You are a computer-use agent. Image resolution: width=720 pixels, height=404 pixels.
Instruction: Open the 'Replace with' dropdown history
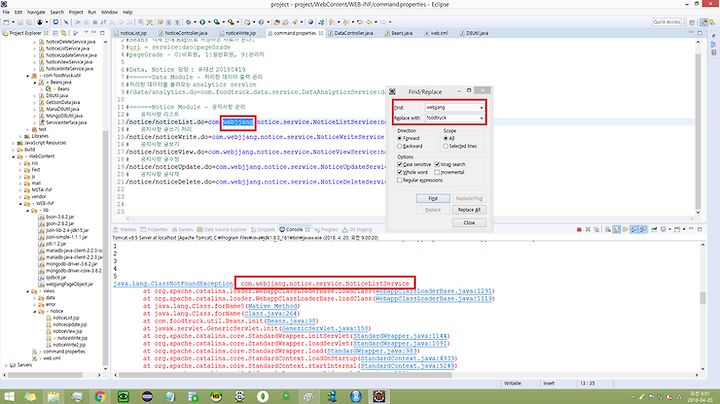pos(481,118)
